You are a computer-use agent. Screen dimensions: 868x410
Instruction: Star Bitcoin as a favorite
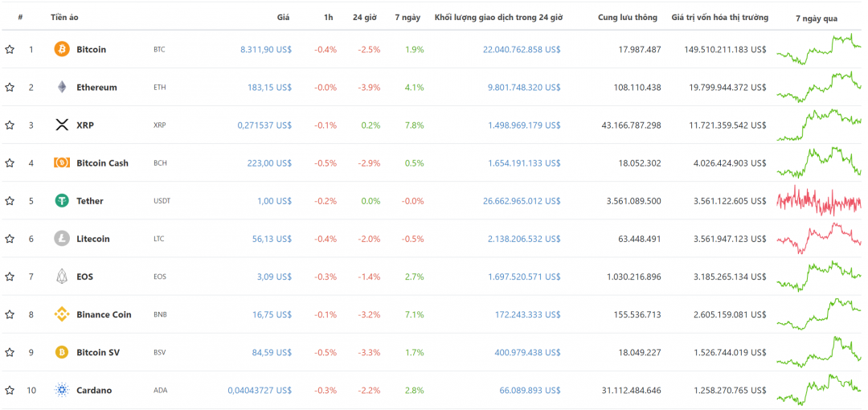(x=10, y=49)
